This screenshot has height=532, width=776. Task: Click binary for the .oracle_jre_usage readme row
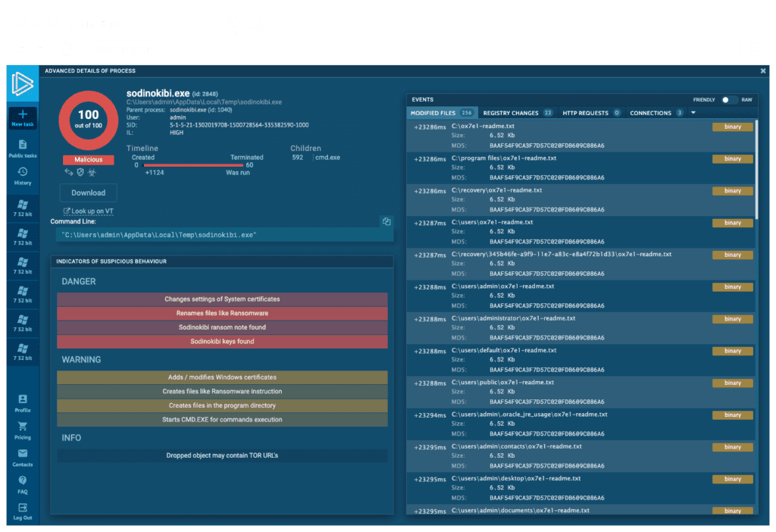click(733, 415)
